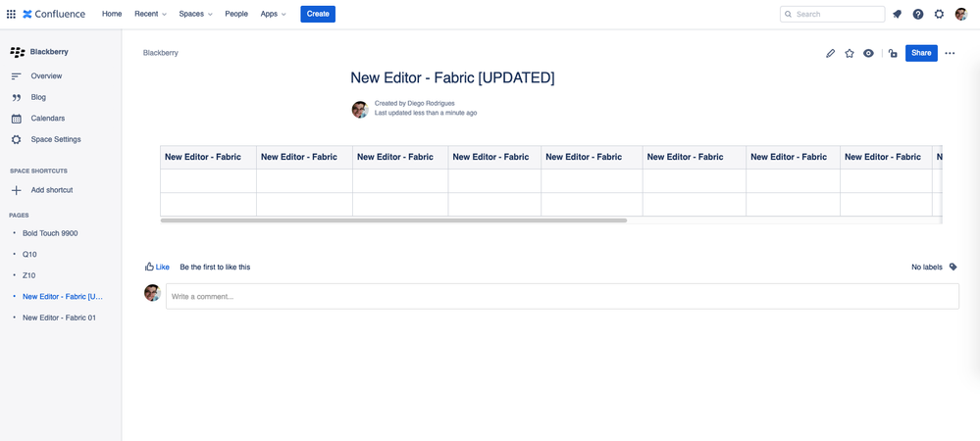Click Created by Diego Rodrigues text
Viewport: 980px width, 441px height.
[415, 103]
